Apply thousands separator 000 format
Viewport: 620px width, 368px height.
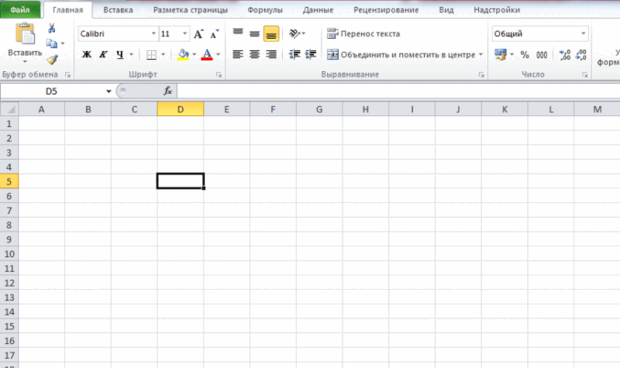[x=542, y=55]
